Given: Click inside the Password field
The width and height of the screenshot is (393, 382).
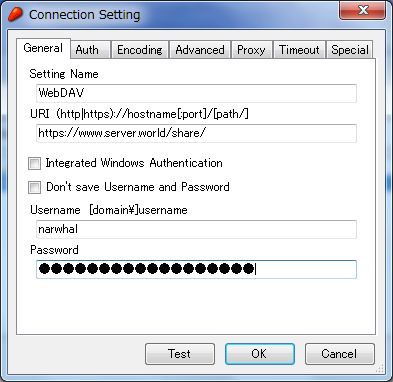Looking at the screenshot, I should tap(196, 269).
